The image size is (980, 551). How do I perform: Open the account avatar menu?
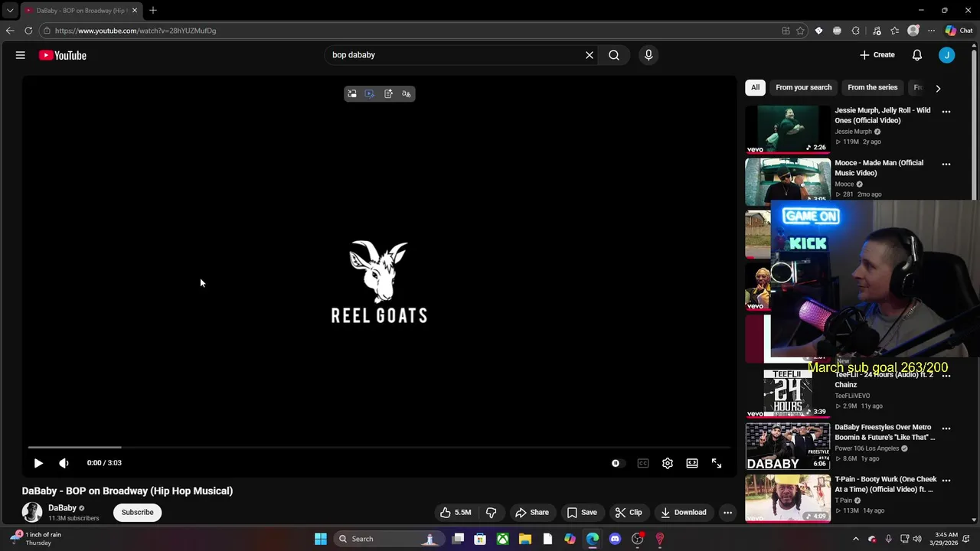(947, 55)
